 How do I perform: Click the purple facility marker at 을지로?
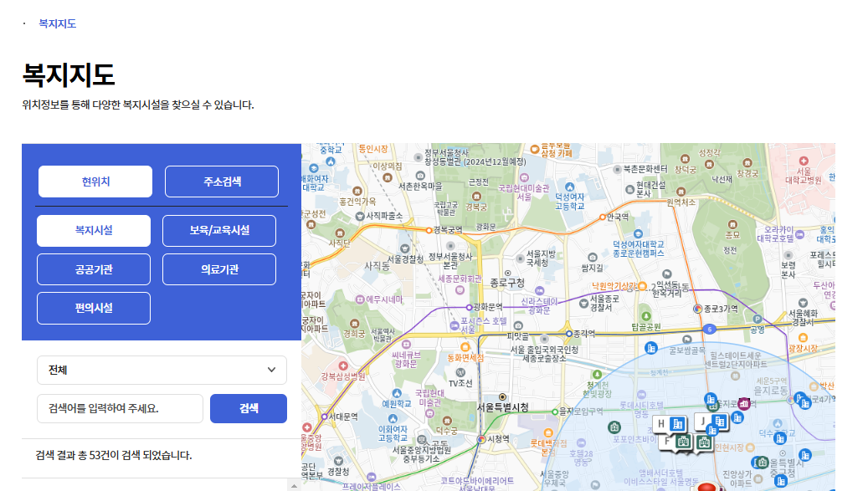(x=744, y=404)
